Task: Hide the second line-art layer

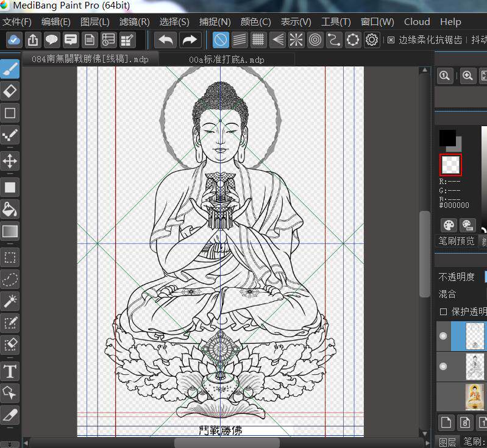Action: (x=443, y=366)
